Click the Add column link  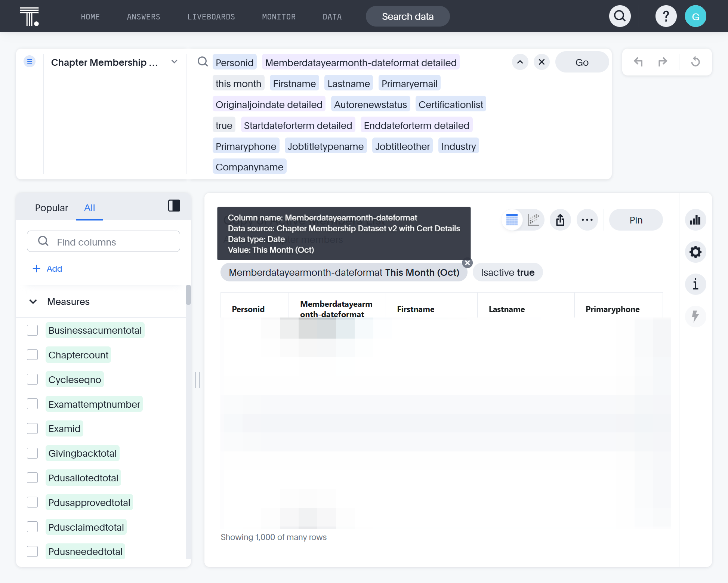47,269
